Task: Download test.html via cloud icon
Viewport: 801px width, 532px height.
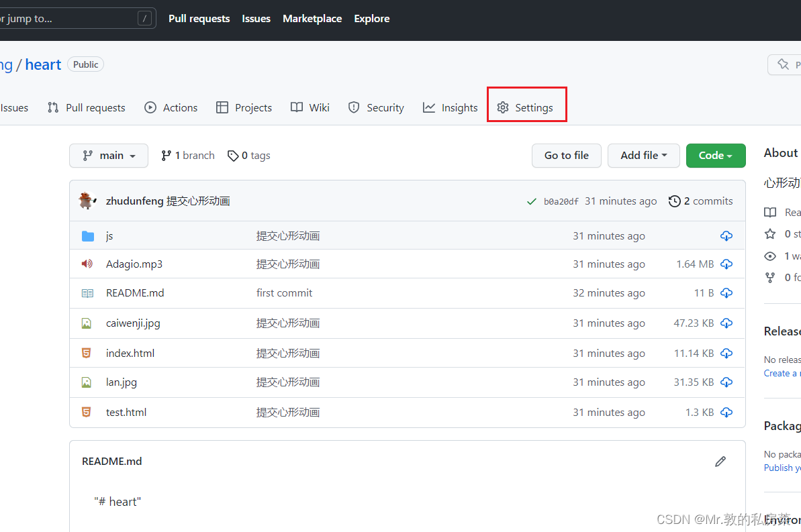Action: pos(726,412)
